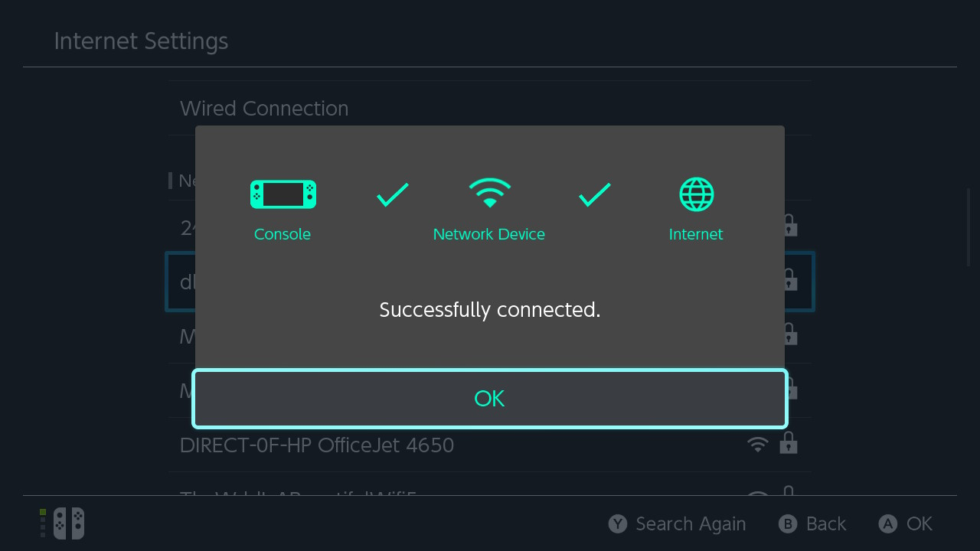Confirm the dialog with the OK button
The width and height of the screenshot is (980, 551).
(x=490, y=399)
